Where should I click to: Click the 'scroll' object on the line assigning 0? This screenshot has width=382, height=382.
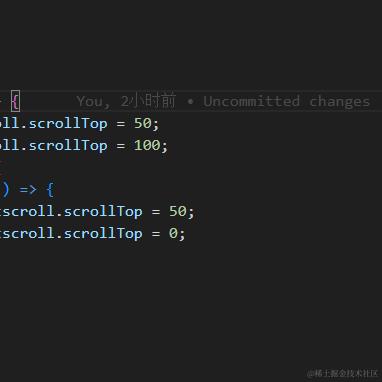pyautogui.click(x=28, y=233)
